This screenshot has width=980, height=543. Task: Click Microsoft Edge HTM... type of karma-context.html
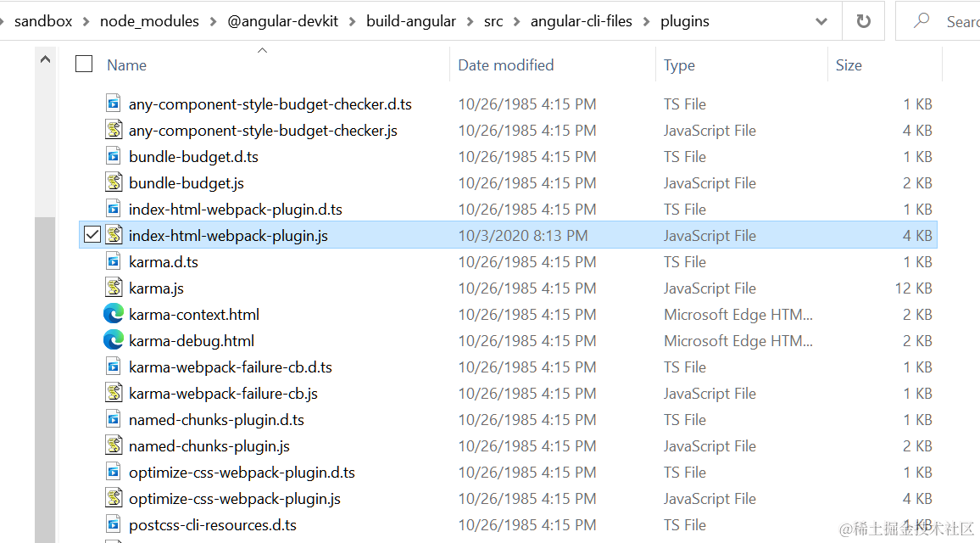(x=738, y=314)
